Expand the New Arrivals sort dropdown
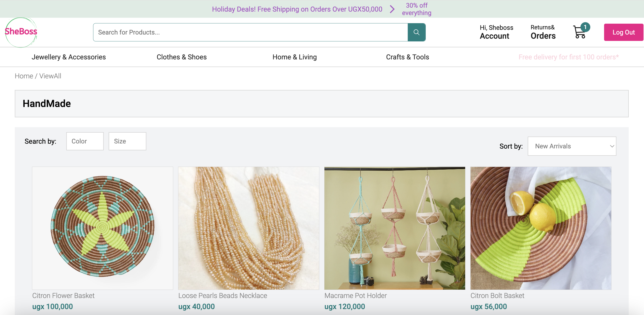 click(x=572, y=146)
